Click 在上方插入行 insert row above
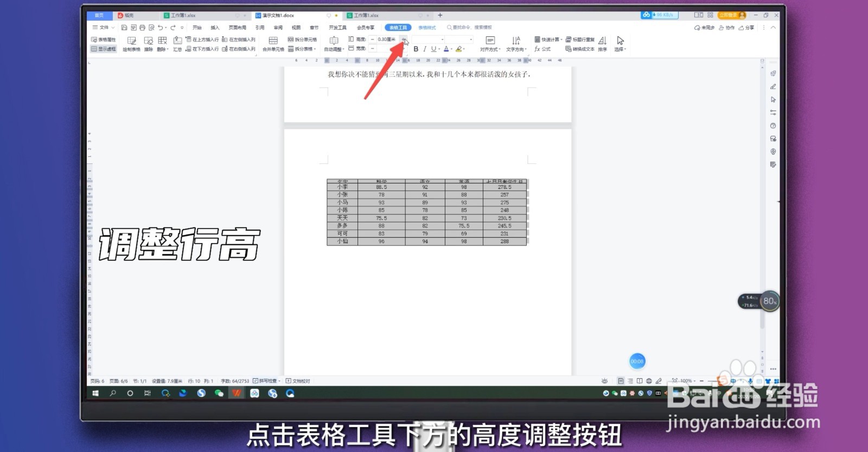This screenshot has height=452, width=868. [x=202, y=40]
